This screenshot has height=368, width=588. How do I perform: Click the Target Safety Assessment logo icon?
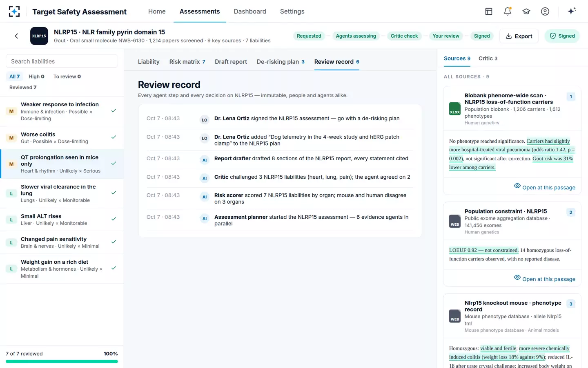click(14, 11)
